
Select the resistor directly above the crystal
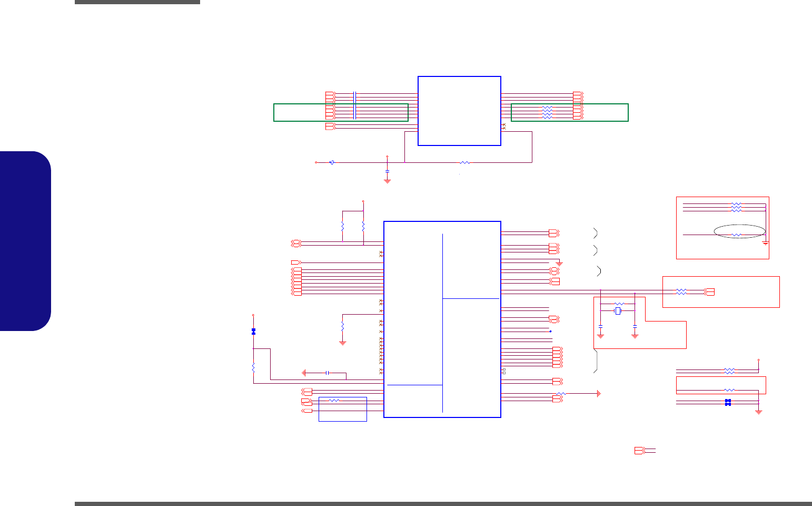tap(619, 304)
